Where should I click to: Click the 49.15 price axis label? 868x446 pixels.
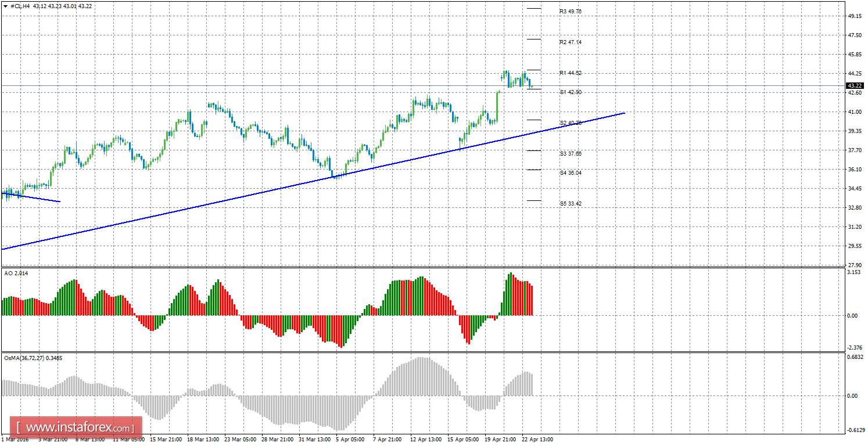855,16
